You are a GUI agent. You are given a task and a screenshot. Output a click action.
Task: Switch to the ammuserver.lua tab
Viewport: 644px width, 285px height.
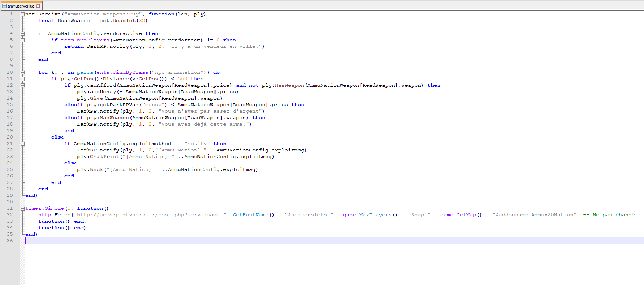coord(21,6)
